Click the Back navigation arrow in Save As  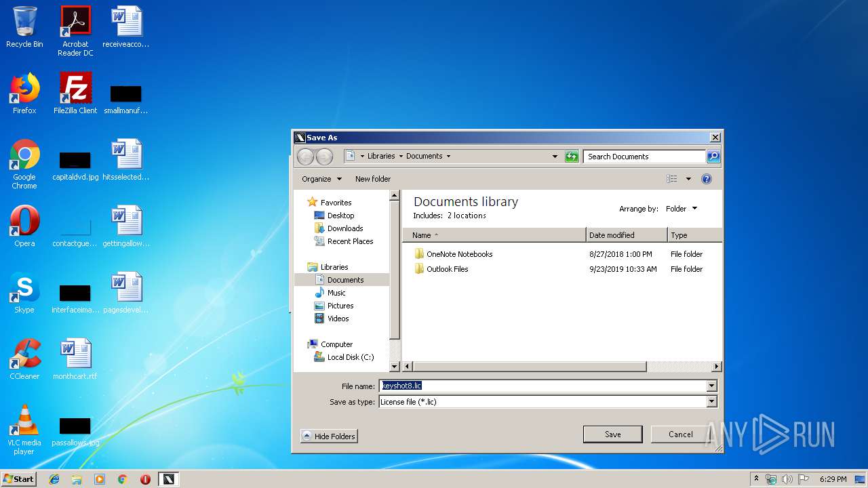coord(306,157)
